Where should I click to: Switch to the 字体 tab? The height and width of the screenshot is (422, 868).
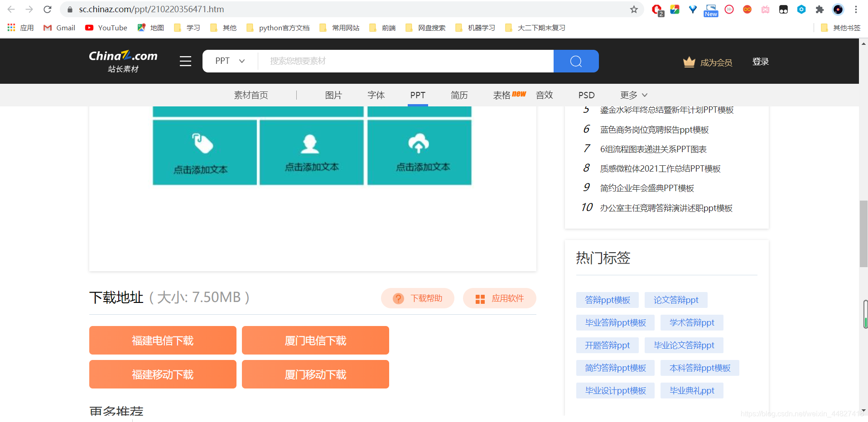(376, 95)
